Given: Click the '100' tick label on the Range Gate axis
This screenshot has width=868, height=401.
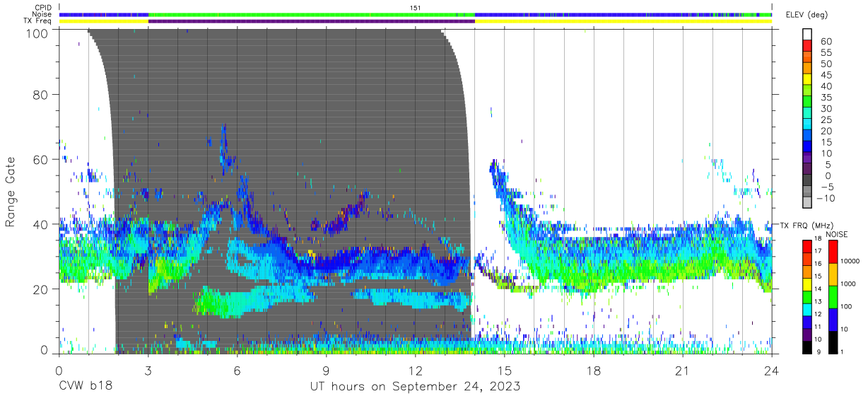Looking at the screenshot, I should click(x=36, y=33).
